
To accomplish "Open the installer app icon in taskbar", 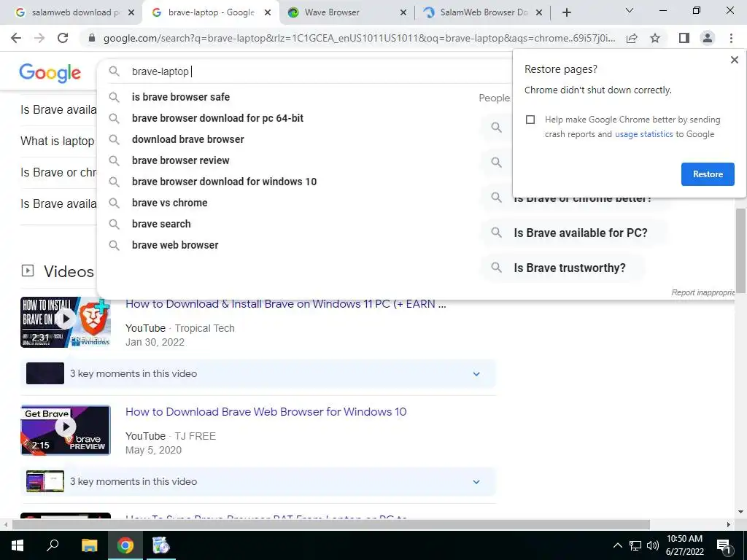I will (160, 545).
